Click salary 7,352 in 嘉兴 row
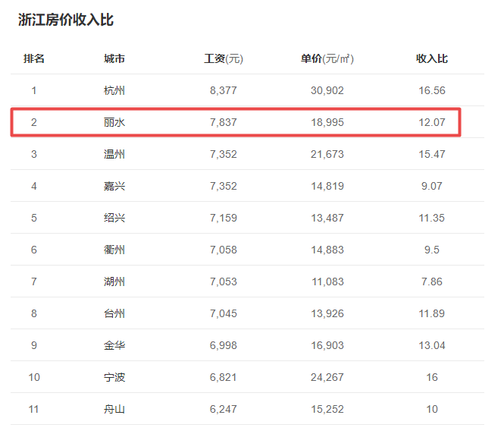Viewport: 504px width, 434px height. point(224,186)
